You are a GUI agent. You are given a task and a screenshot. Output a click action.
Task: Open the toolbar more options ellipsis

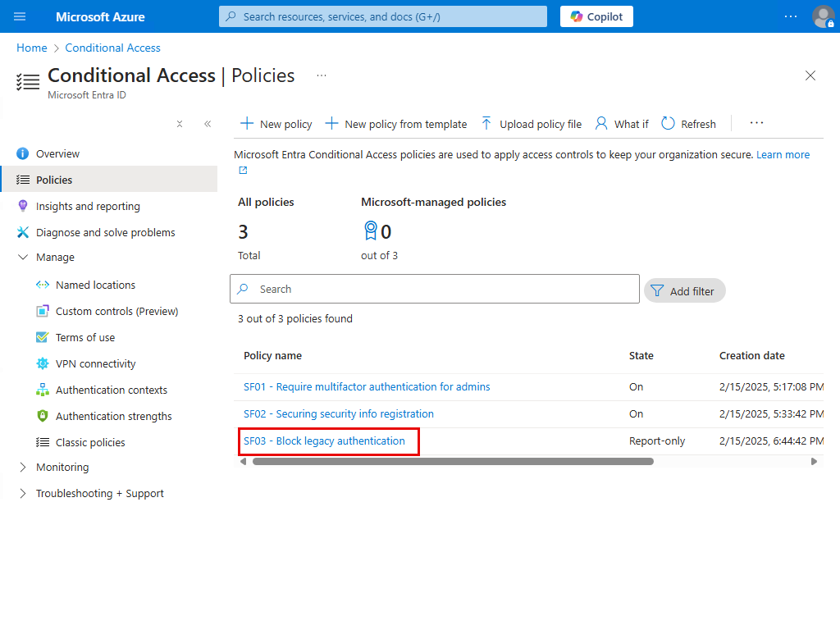pos(756,123)
